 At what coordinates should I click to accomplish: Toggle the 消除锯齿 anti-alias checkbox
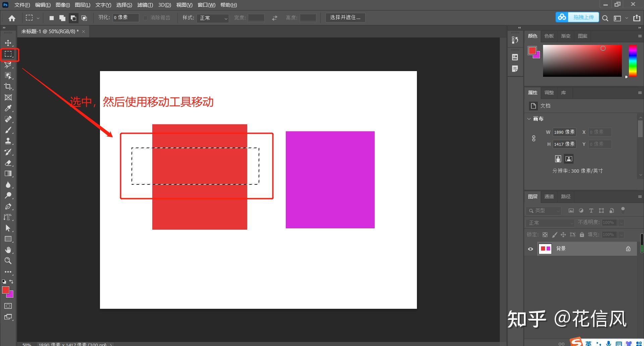tap(145, 18)
